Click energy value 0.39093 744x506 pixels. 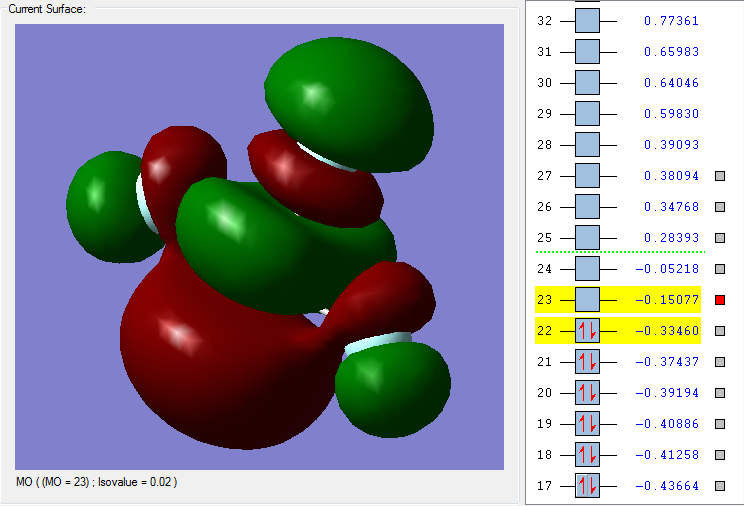[671, 145]
